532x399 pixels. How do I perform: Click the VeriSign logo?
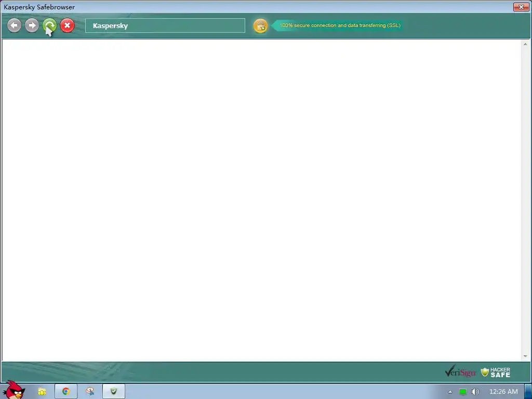pos(460,372)
